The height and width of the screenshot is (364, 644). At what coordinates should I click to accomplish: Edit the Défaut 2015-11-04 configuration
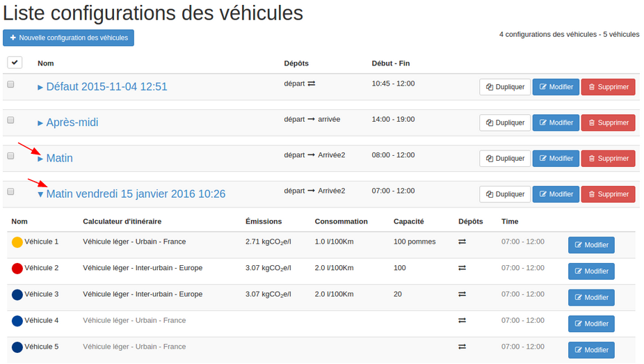pos(556,87)
